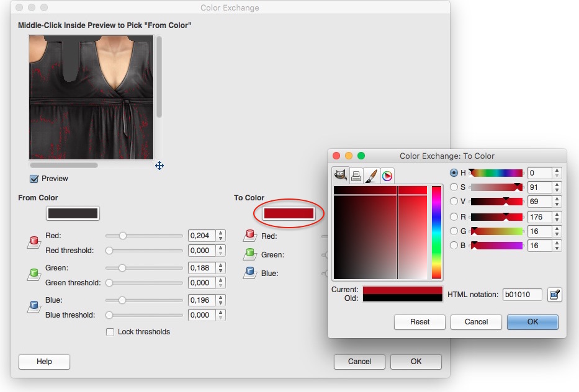579x392 pixels.
Task: Open the color wheel selector
Action: point(388,176)
